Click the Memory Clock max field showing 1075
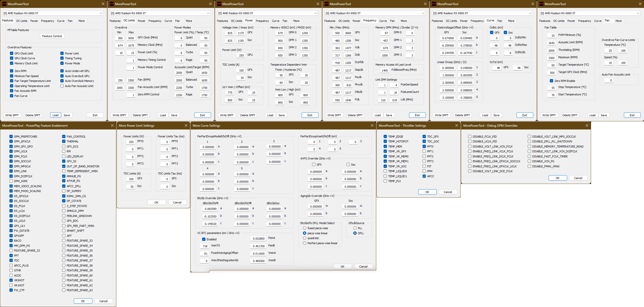Viewport: 644px width, 307px height. tap(131, 46)
